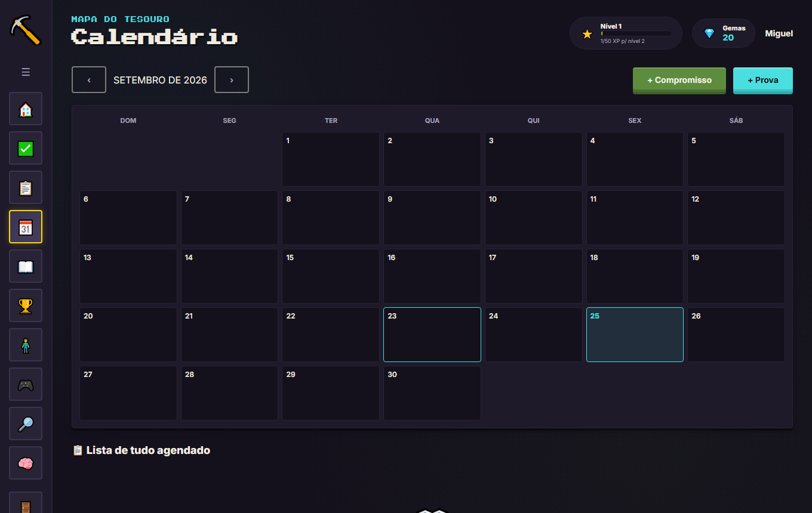
Task: Click the SEX weekday header
Action: pos(635,120)
